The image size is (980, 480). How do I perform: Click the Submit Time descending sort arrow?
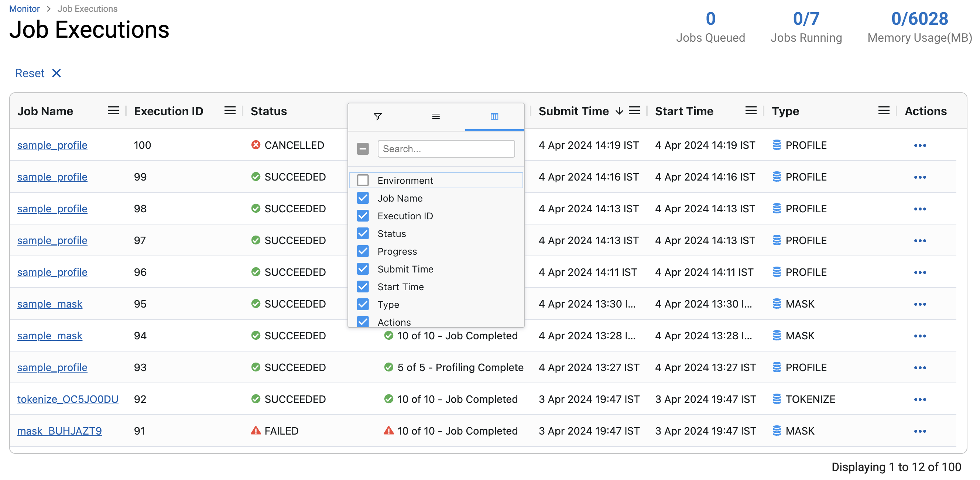click(x=619, y=111)
